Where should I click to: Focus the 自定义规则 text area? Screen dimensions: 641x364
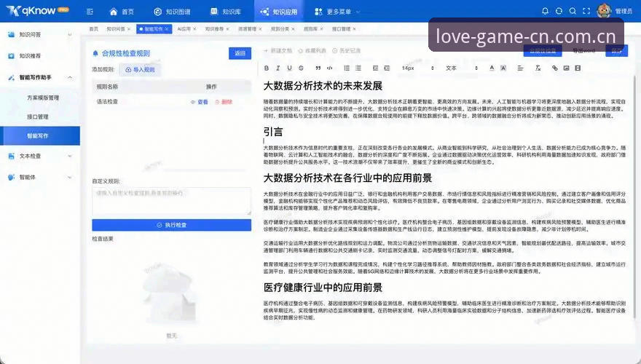(x=171, y=201)
